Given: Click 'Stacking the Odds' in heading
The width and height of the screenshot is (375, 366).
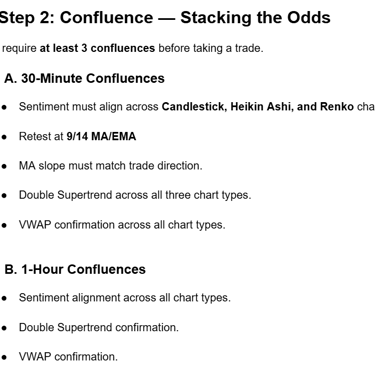Looking at the screenshot, I should pyautogui.click(x=255, y=17).
